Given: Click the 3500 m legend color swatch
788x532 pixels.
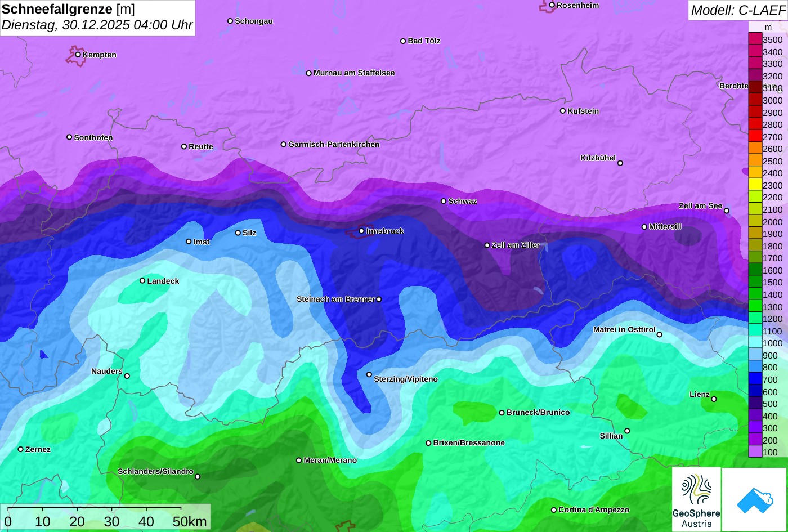Looking at the screenshot, I should coord(755,39).
